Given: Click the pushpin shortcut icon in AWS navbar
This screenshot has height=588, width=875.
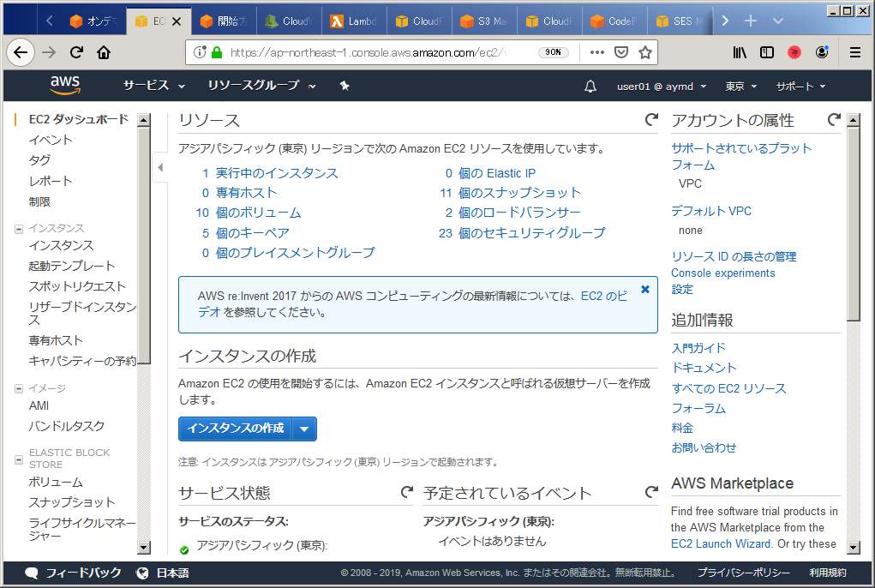Looking at the screenshot, I should (x=345, y=86).
